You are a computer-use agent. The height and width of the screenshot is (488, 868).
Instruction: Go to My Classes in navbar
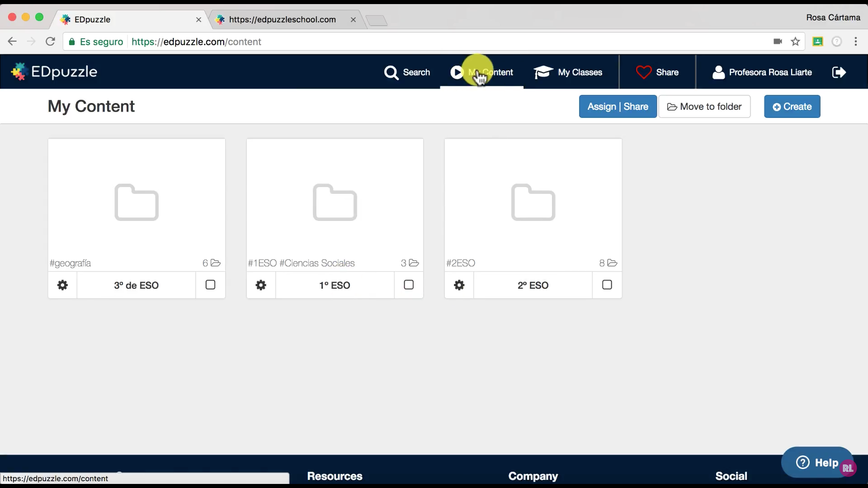point(568,72)
